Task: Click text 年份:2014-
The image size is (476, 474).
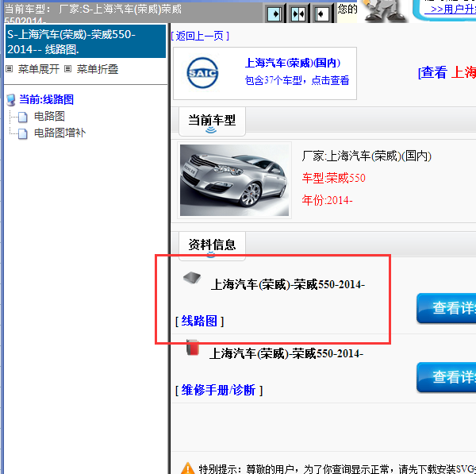Action: [327, 201]
